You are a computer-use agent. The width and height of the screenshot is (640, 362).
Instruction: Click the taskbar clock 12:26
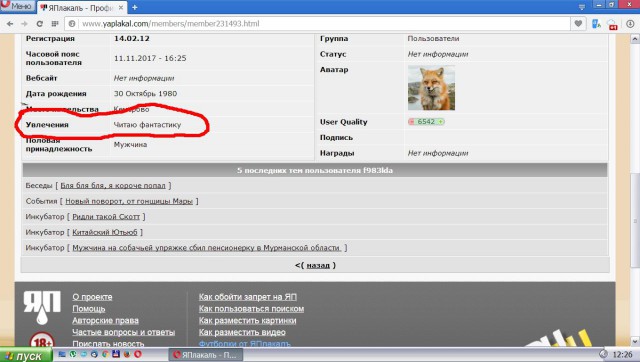click(622, 354)
